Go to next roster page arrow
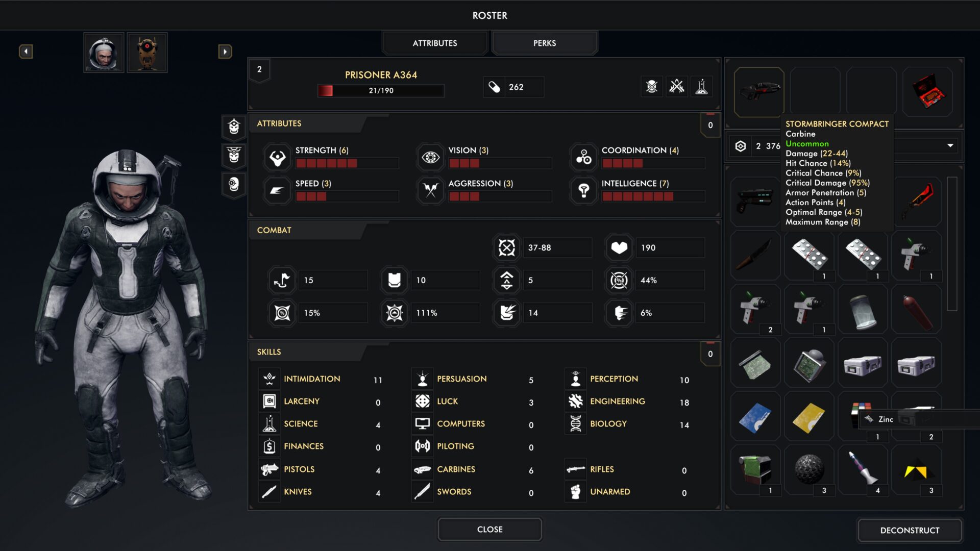 point(225,52)
